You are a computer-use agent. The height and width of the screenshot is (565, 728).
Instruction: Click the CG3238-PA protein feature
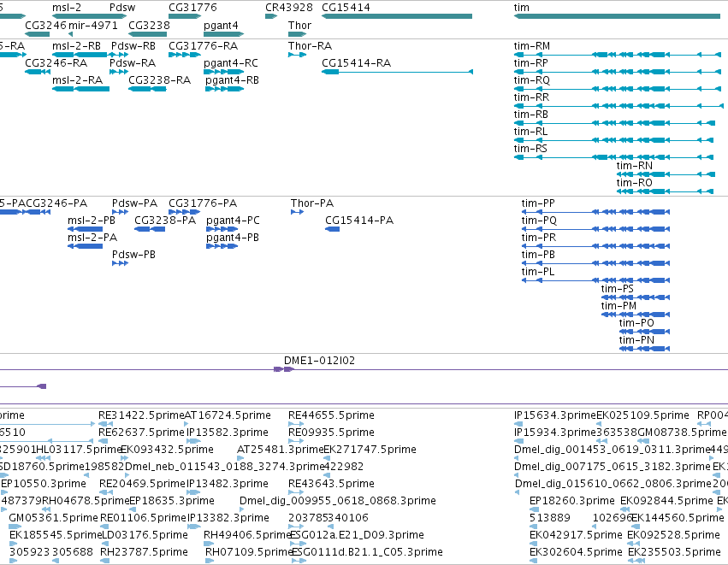150,229
